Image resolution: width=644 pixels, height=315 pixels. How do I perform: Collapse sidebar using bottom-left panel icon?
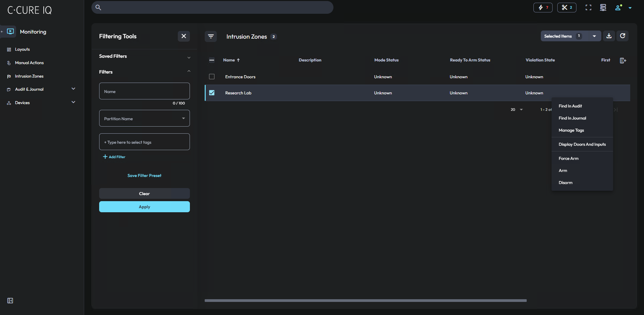(x=10, y=301)
